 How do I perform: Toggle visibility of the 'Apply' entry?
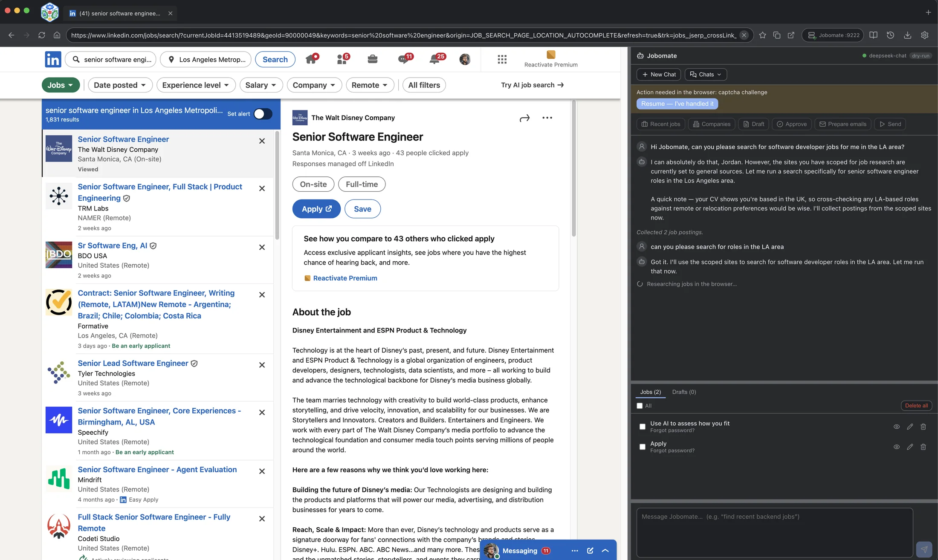[897, 447]
